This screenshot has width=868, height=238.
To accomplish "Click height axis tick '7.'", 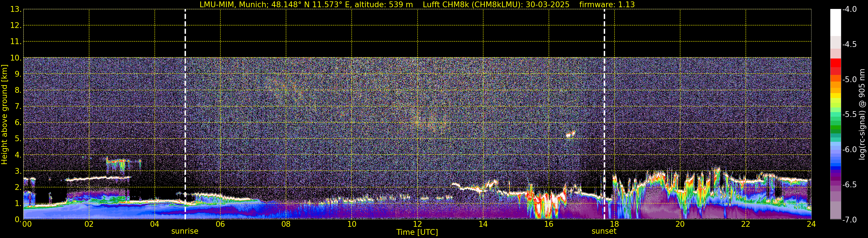I will point(18,107).
